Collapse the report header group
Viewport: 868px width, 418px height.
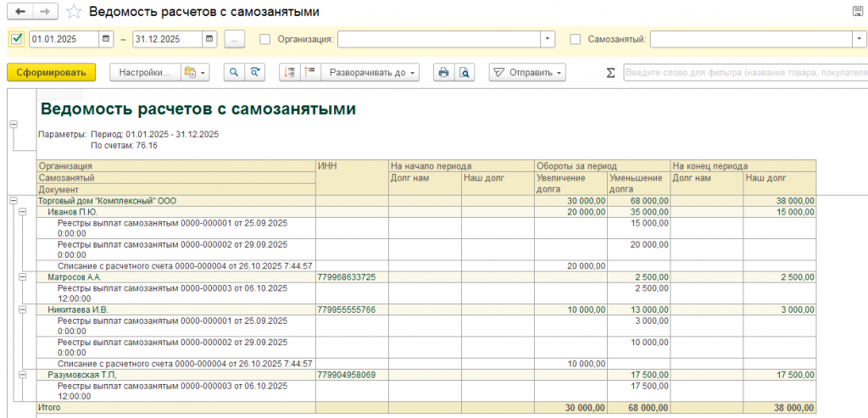pos(14,125)
